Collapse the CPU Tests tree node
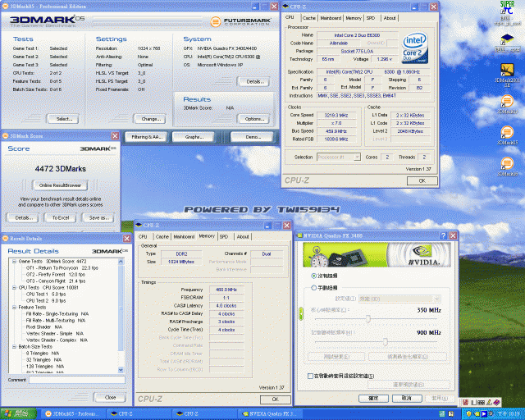The width and height of the screenshot is (525, 420). (x=15, y=287)
